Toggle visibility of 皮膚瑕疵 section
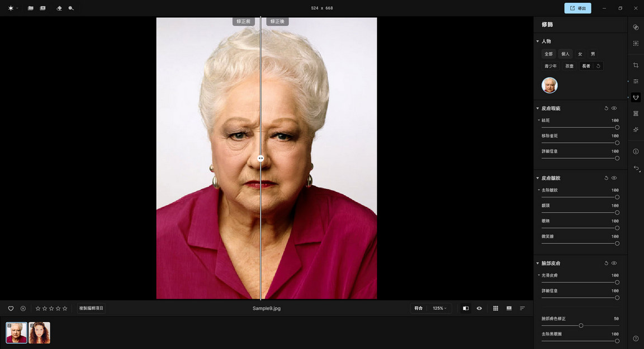The width and height of the screenshot is (644, 349). 614,109
